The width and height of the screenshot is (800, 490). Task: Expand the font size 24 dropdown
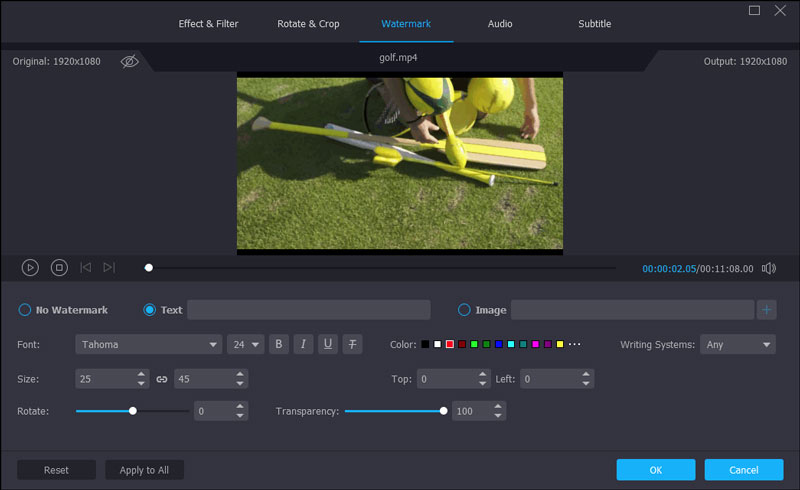(245, 344)
